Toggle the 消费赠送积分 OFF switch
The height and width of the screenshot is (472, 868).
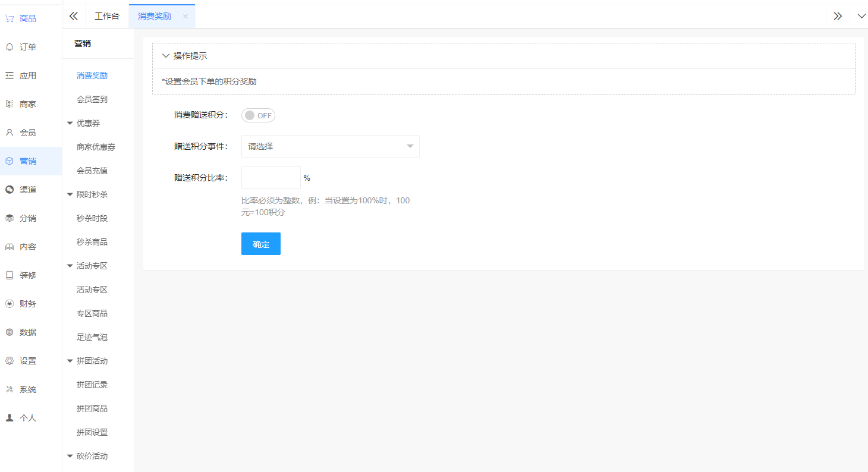[258, 115]
